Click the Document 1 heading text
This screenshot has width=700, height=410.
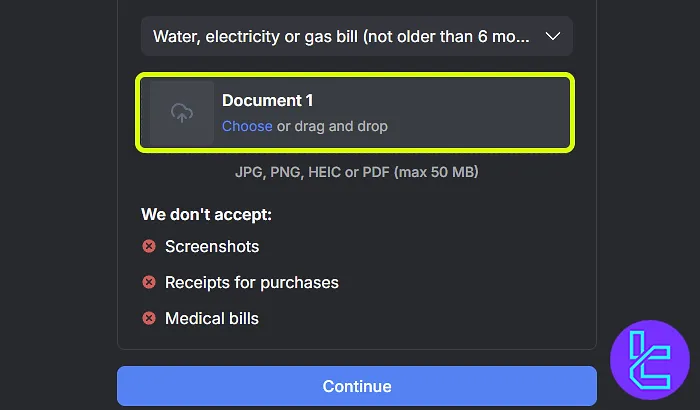coord(267,100)
